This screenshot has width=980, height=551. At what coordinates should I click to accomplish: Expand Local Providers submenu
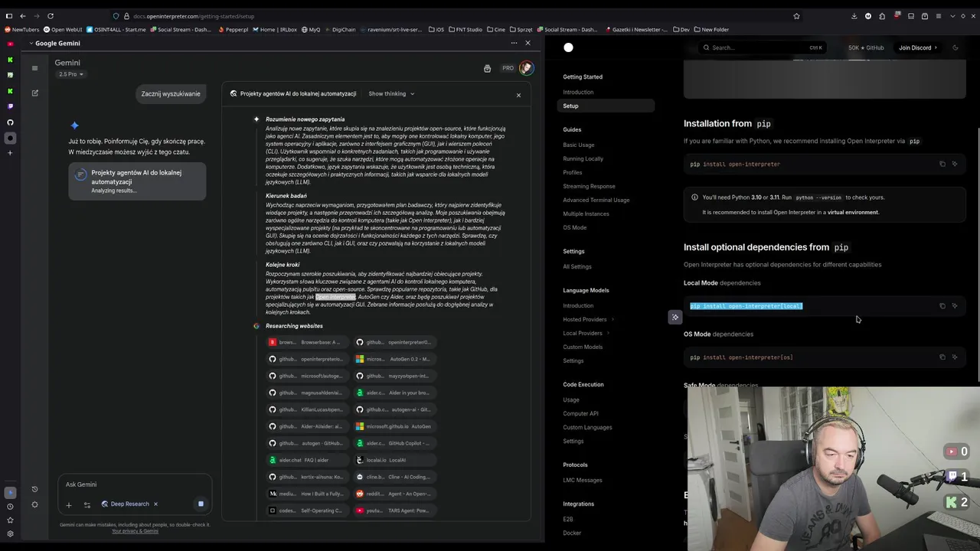[586, 333]
